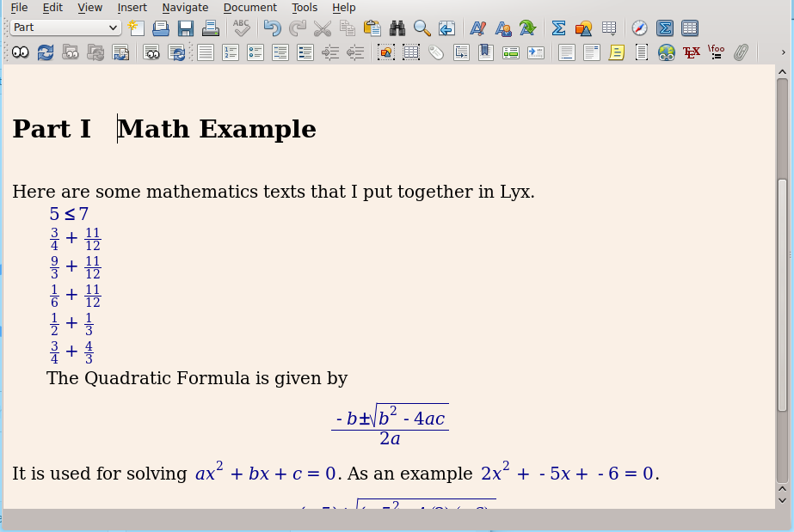Click the vertical scrollbar thumb
Screen dimensions: 794x532
coord(782,295)
